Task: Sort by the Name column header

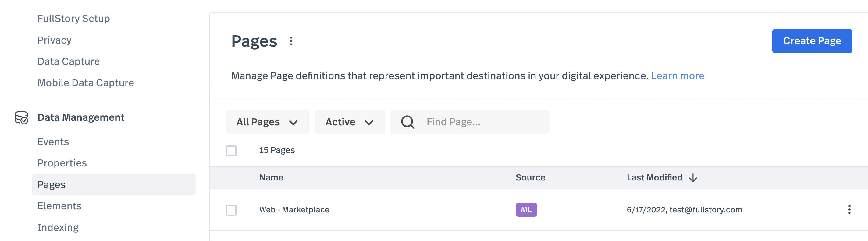Action: click(271, 178)
